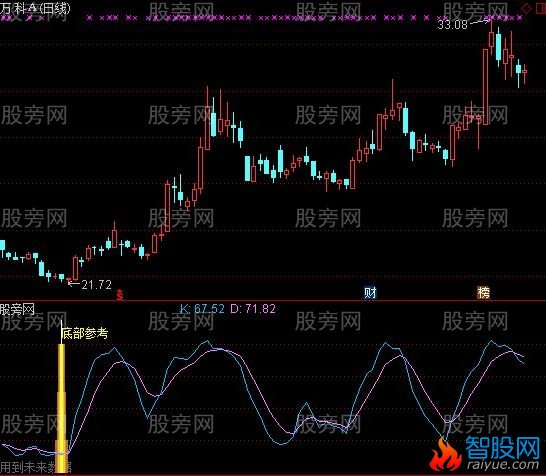Image resolution: width=546 pixels, height=476 pixels.
Task: Click the red diamond icon at top right
Action: 526,8
